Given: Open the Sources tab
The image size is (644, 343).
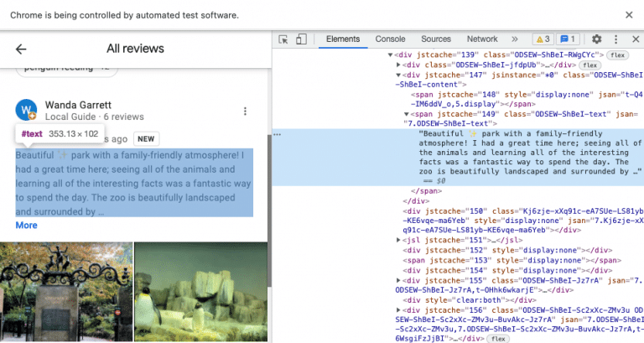Looking at the screenshot, I should click(x=435, y=39).
